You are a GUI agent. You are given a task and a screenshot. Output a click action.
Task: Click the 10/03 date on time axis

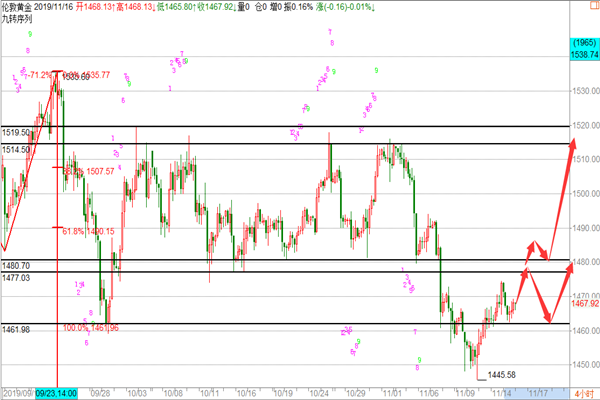coord(137,393)
